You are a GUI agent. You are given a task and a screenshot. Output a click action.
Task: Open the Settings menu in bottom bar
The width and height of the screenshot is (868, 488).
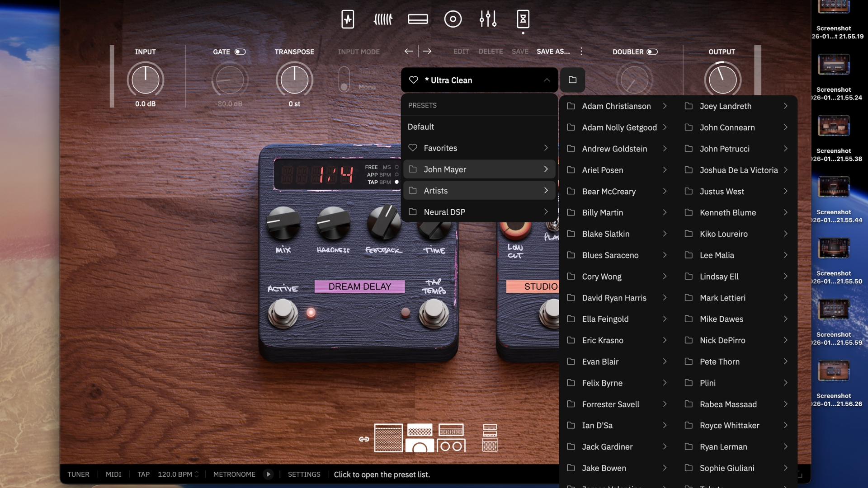(304, 474)
